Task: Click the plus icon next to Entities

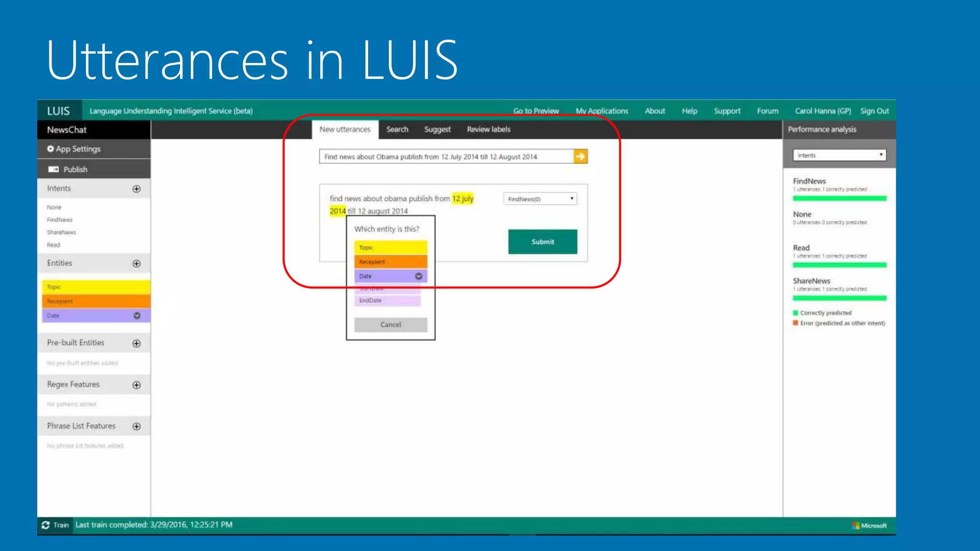Action: pyautogui.click(x=136, y=264)
